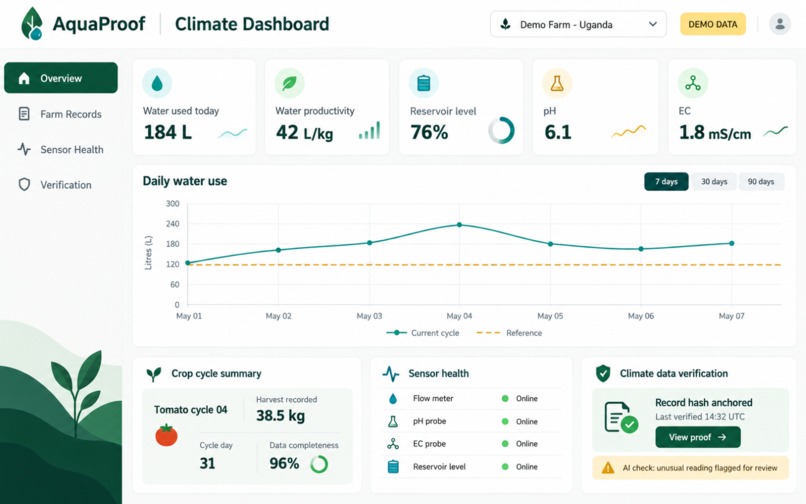This screenshot has width=806, height=504.
Task: Click the yellow sparkline on the pH card
Action: [x=629, y=132]
